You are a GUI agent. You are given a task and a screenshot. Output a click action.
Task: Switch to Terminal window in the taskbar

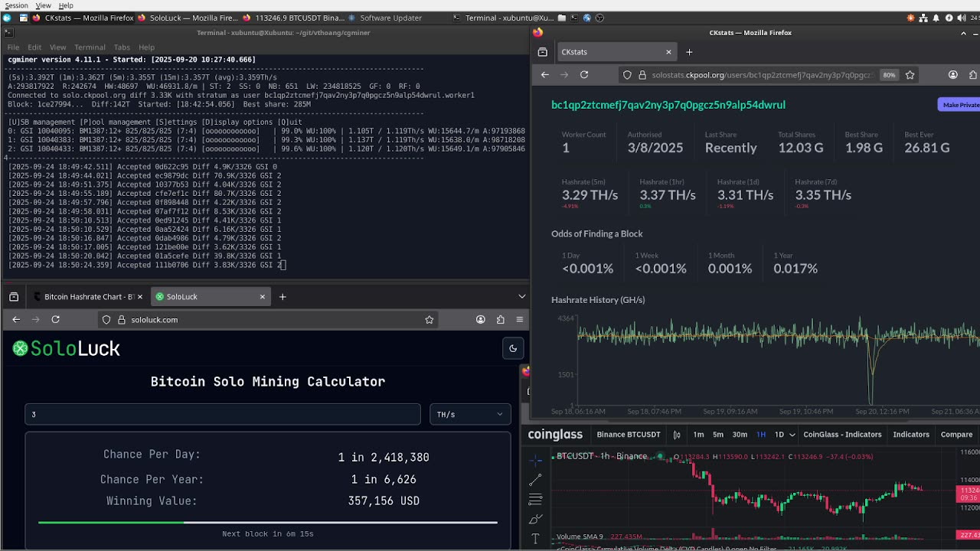(504, 18)
